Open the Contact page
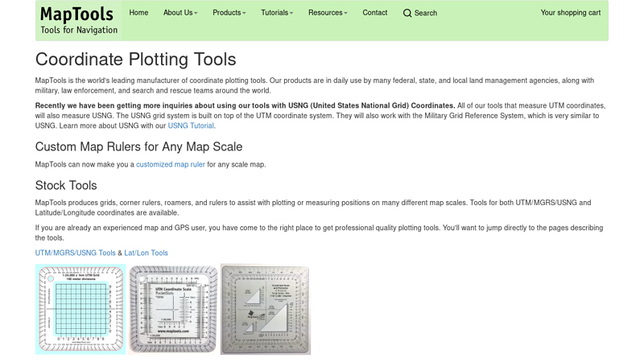The height and width of the screenshot is (362, 644). click(x=374, y=13)
